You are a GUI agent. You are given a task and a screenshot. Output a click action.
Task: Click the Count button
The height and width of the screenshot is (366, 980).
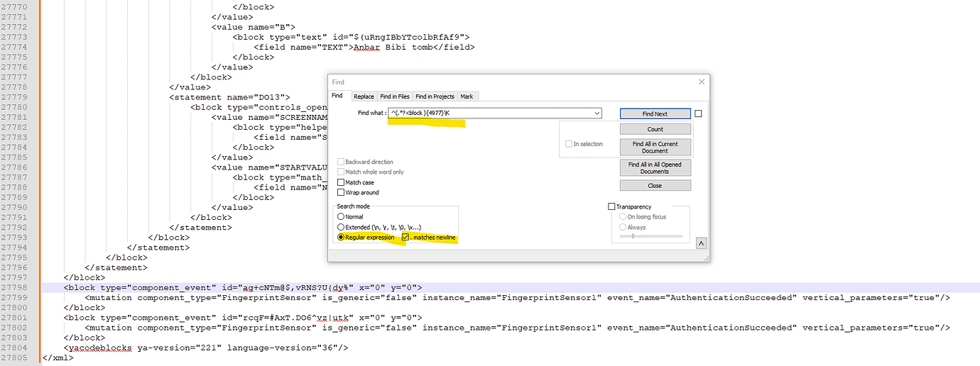tap(655, 129)
